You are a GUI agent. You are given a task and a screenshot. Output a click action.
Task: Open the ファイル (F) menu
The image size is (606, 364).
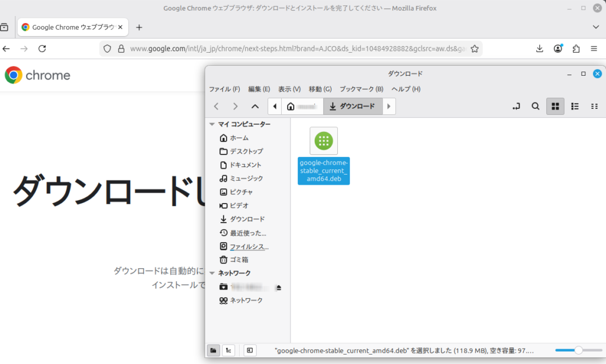tap(224, 89)
